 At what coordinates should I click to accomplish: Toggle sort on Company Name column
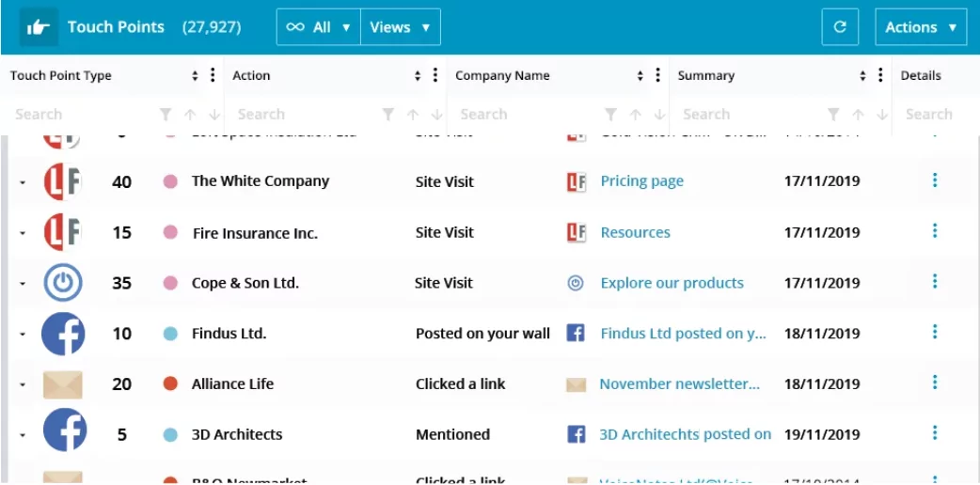[640, 75]
